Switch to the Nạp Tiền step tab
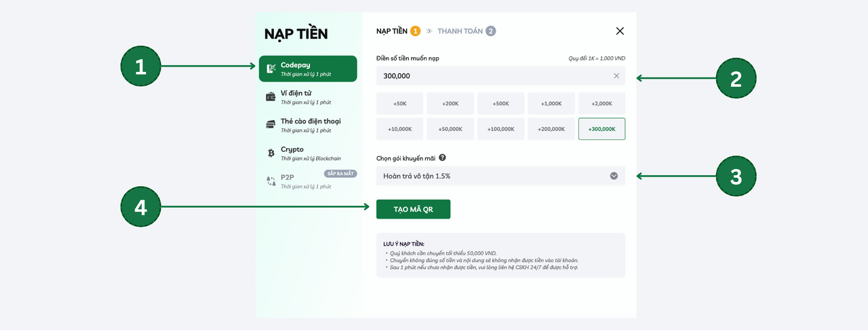 pos(392,31)
